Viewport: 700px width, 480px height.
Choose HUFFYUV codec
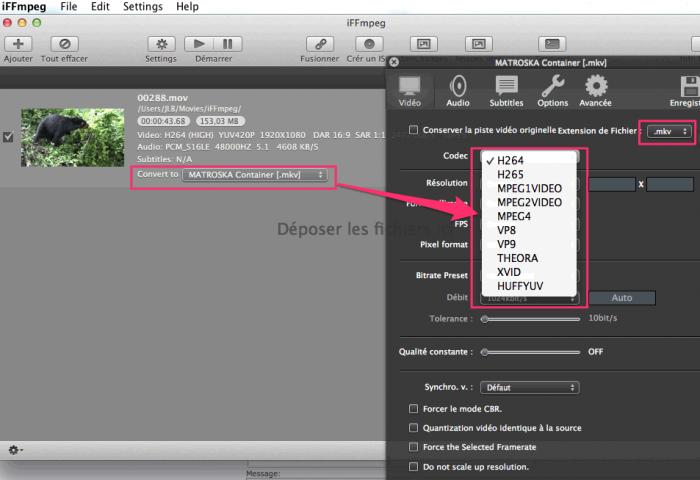click(x=529, y=286)
